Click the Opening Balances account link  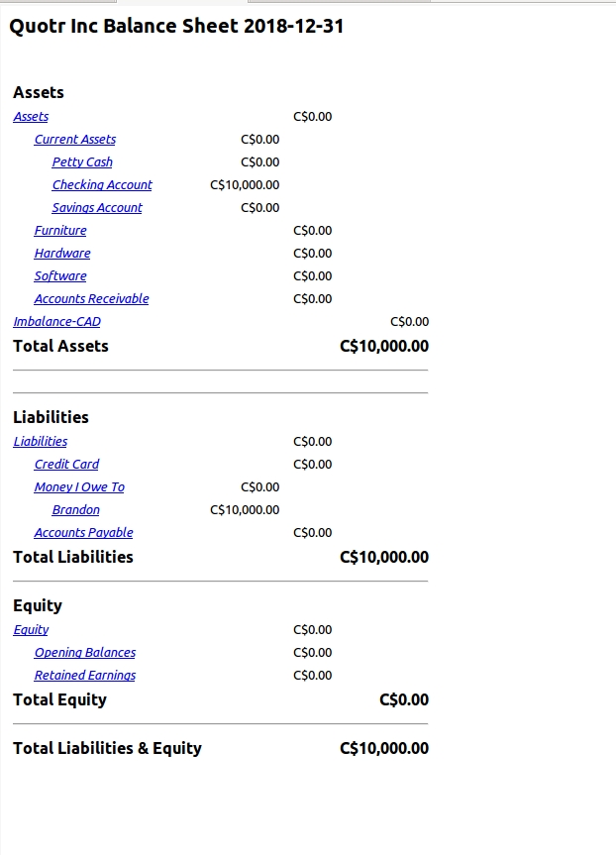(x=85, y=653)
